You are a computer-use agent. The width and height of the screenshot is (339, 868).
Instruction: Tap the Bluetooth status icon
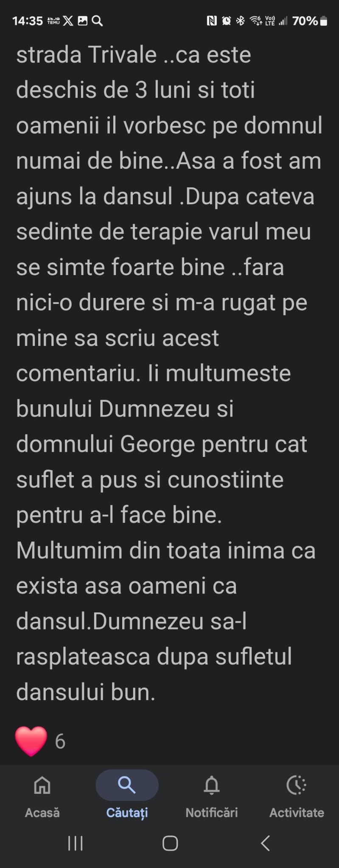(x=240, y=21)
